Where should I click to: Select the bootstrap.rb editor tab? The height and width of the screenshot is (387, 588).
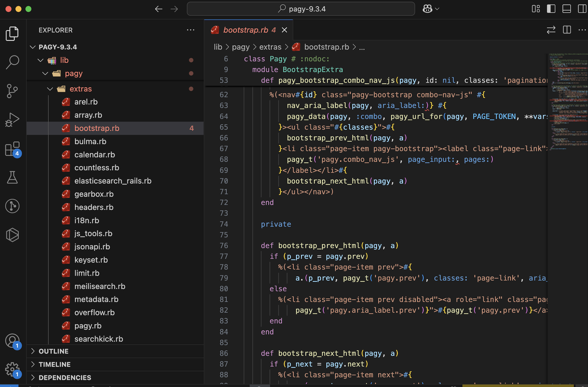246,30
